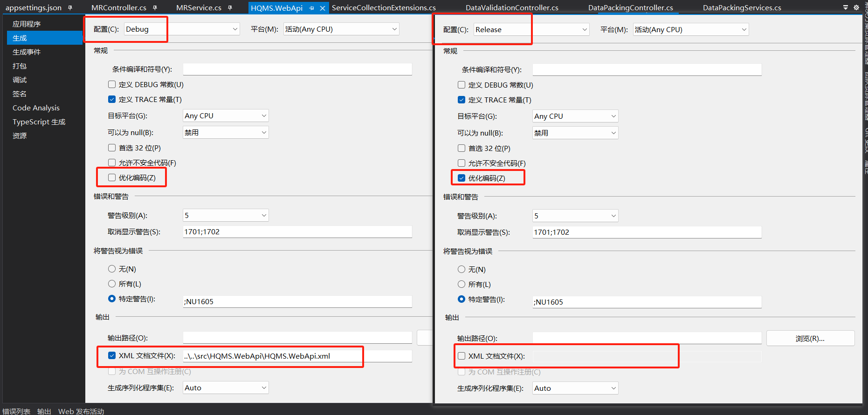Open 目标平台 Any CPU dropdown, Debug panel
Viewport: 868px width, 415px height.
pyautogui.click(x=226, y=116)
